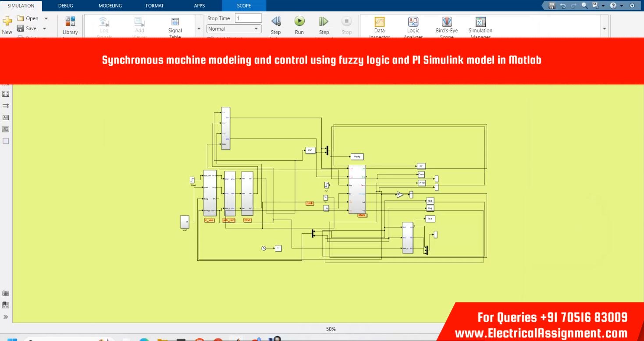Open the Data Inspector

click(379, 22)
